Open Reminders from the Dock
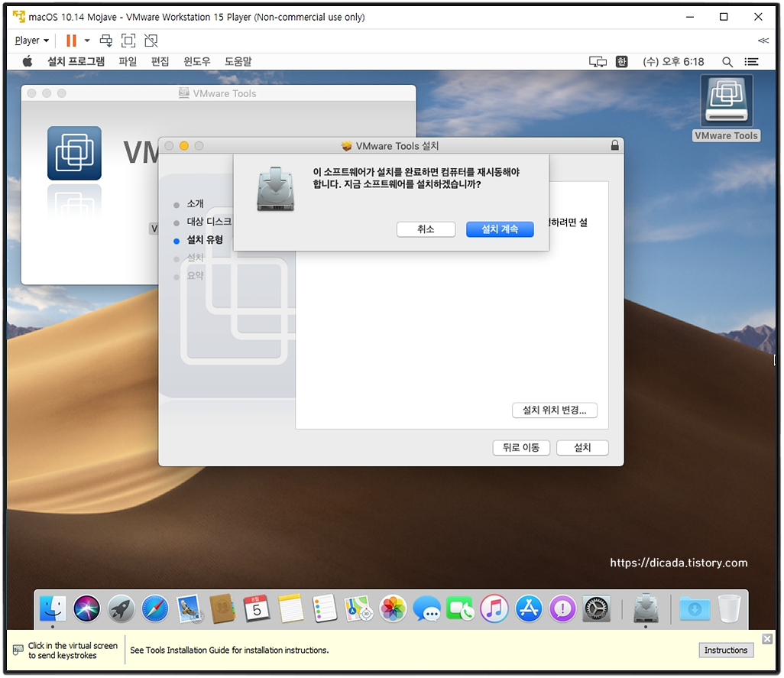The image size is (784, 678). tap(325, 608)
